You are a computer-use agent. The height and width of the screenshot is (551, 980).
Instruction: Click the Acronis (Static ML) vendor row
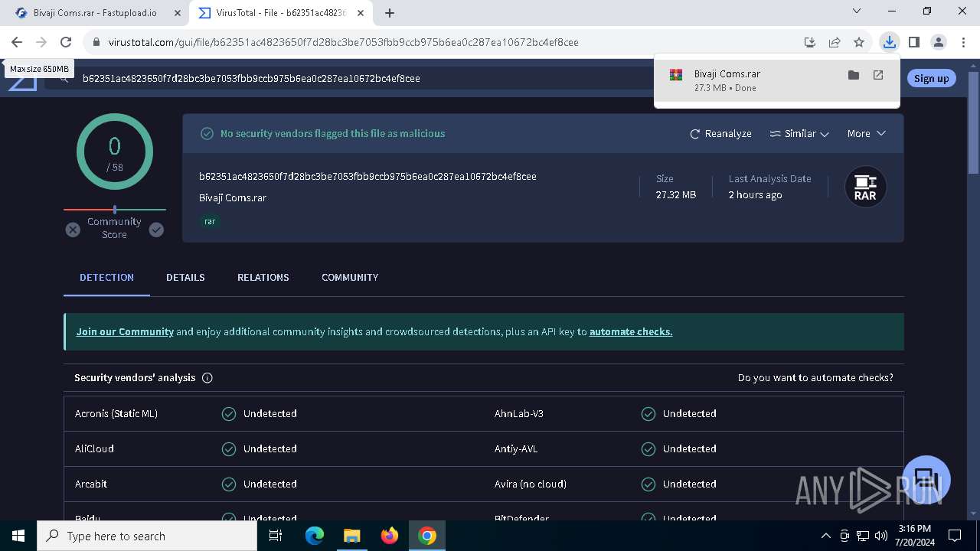pos(274,413)
